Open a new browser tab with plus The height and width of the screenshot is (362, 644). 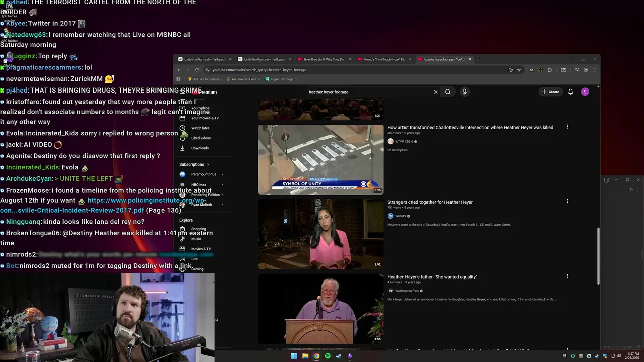click(479, 59)
